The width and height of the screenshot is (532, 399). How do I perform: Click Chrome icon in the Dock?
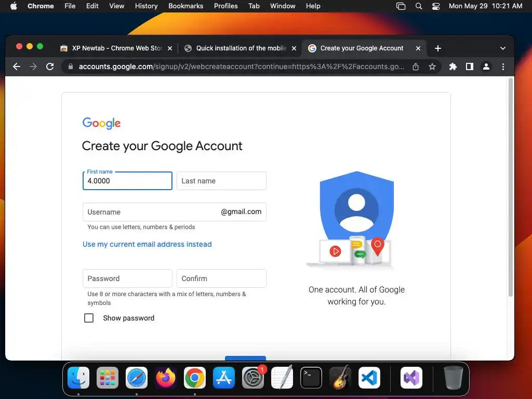(195, 378)
